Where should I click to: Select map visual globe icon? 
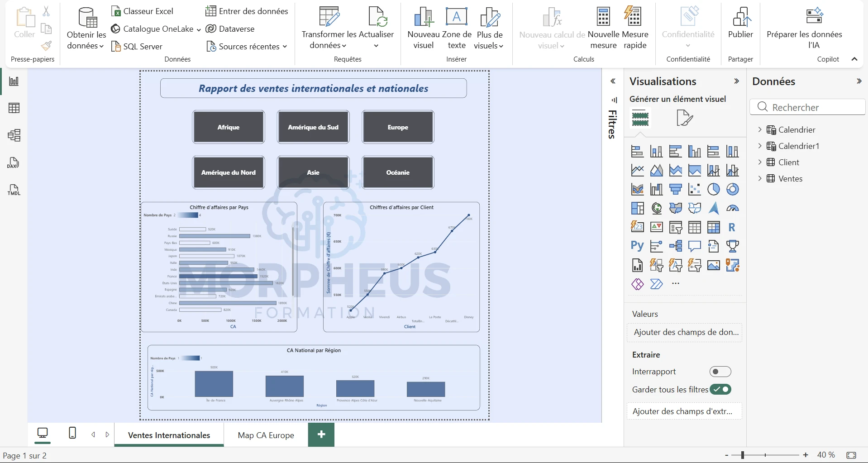pyautogui.click(x=657, y=208)
